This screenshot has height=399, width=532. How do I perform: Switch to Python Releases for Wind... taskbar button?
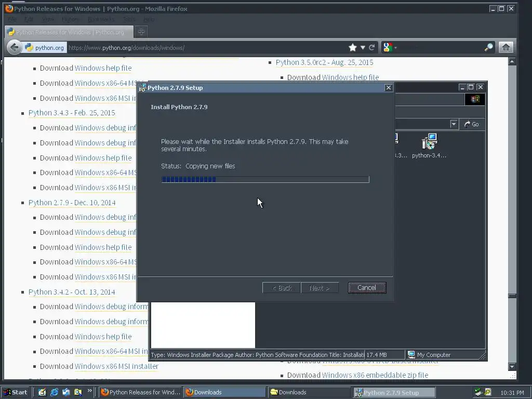pyautogui.click(x=141, y=392)
